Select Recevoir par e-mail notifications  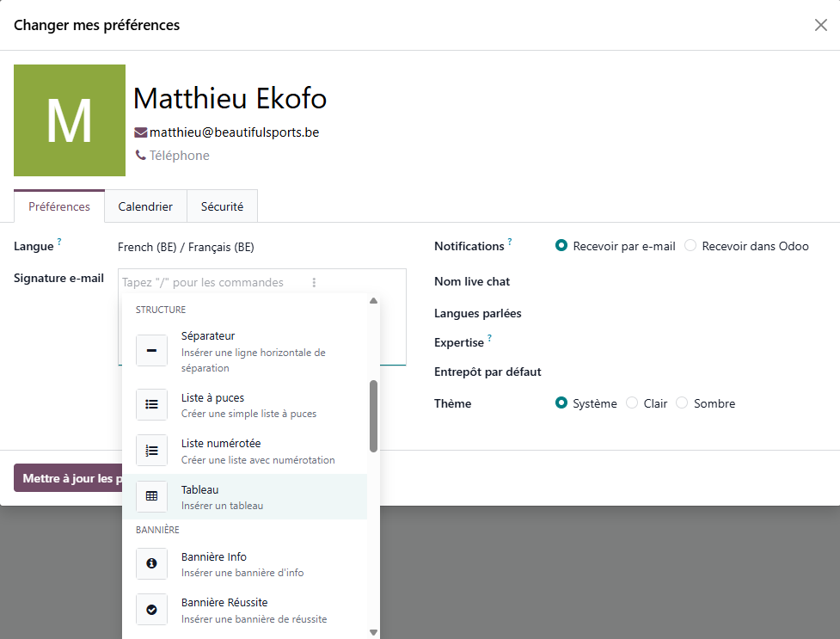click(x=562, y=246)
